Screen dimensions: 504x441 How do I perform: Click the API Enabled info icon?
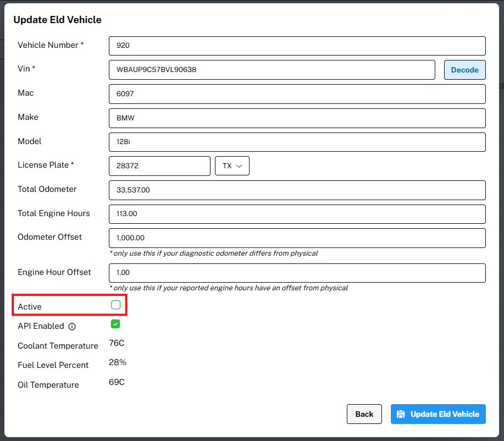[x=72, y=327]
